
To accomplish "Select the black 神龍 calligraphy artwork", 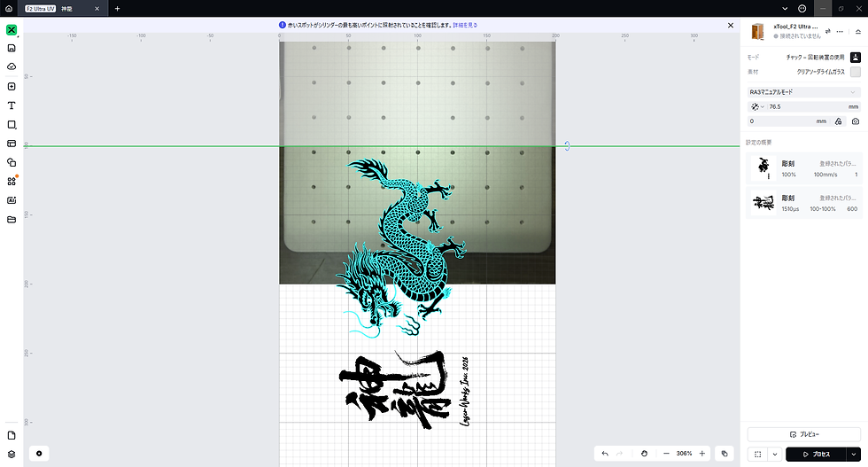I will tap(393, 390).
